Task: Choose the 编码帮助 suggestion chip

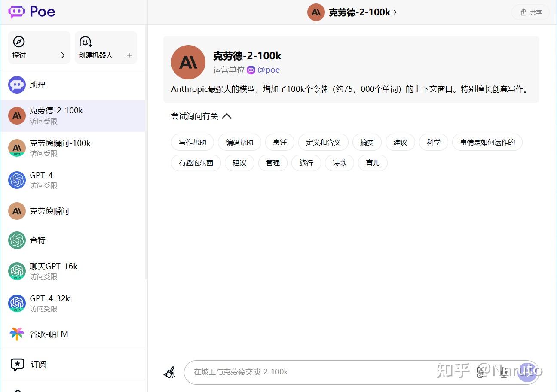Action: click(x=239, y=142)
